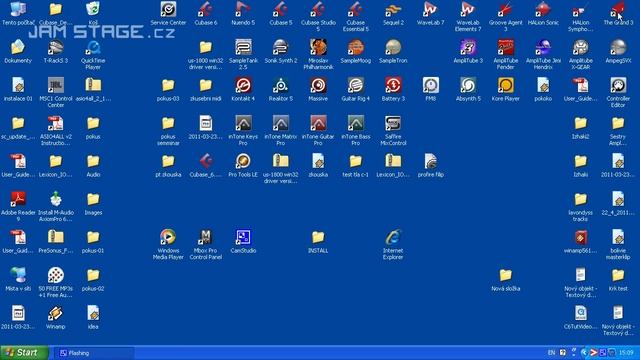Open Absynth 5 shortcut

(x=468, y=85)
